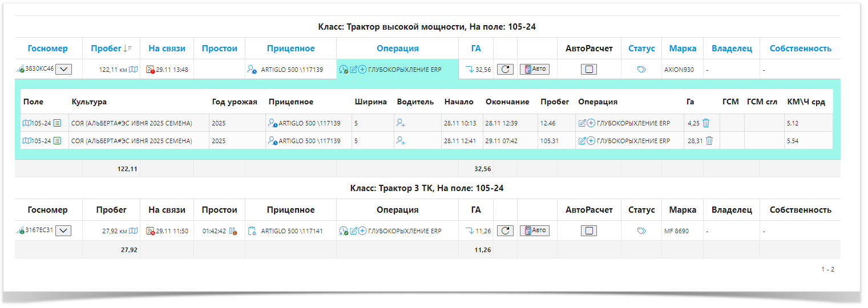Viewport: 868px width, 308px height.
Task: Click the status tag icon for AXION930
Action: click(x=641, y=70)
